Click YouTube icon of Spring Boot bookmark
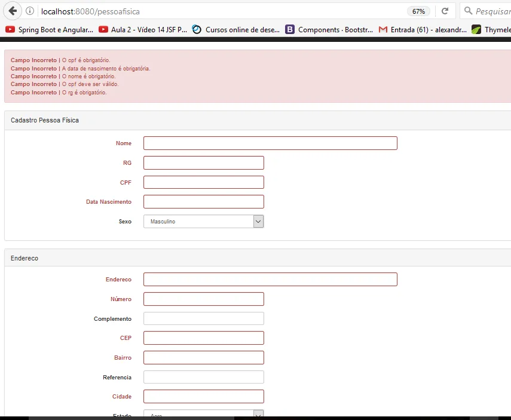The width and height of the screenshot is (511, 420). point(10,29)
